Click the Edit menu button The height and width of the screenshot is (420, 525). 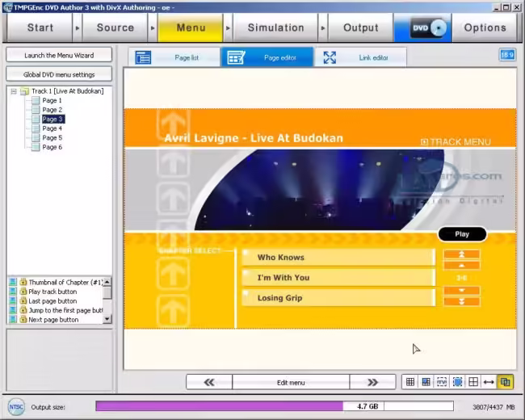click(291, 383)
